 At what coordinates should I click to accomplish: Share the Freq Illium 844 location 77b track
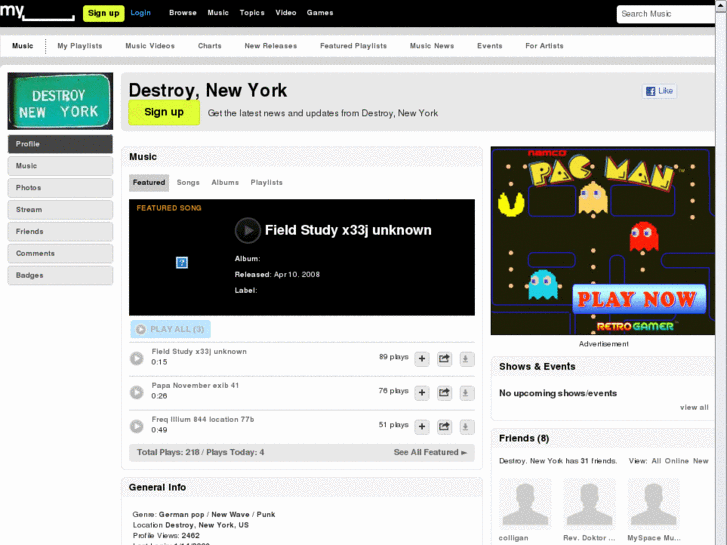pos(444,427)
